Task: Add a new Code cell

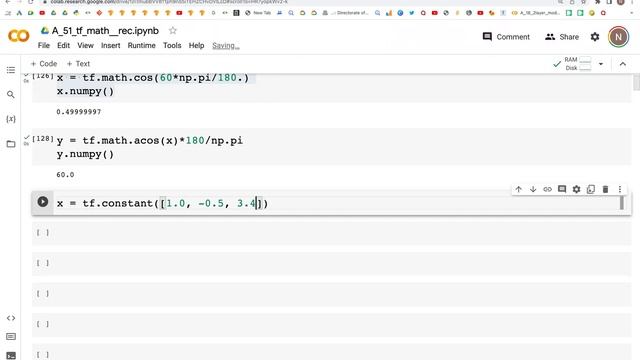Action: tap(44, 64)
